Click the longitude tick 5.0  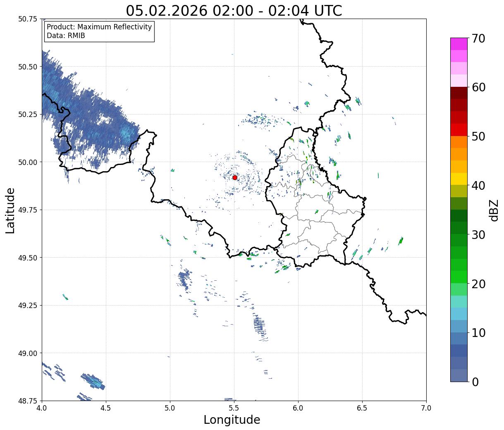click(x=170, y=408)
